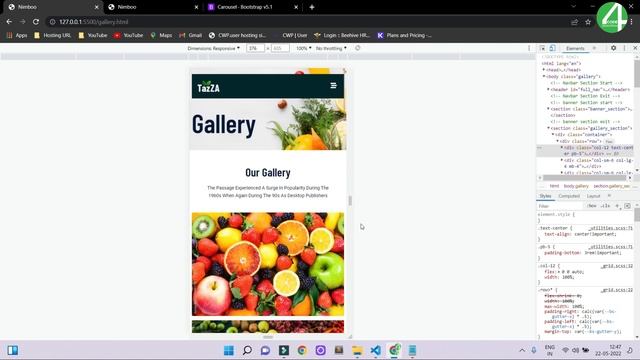Image resolution: width=640 pixels, height=360 pixels.
Task: Collapse the section gallery_section node
Action: [548, 128]
